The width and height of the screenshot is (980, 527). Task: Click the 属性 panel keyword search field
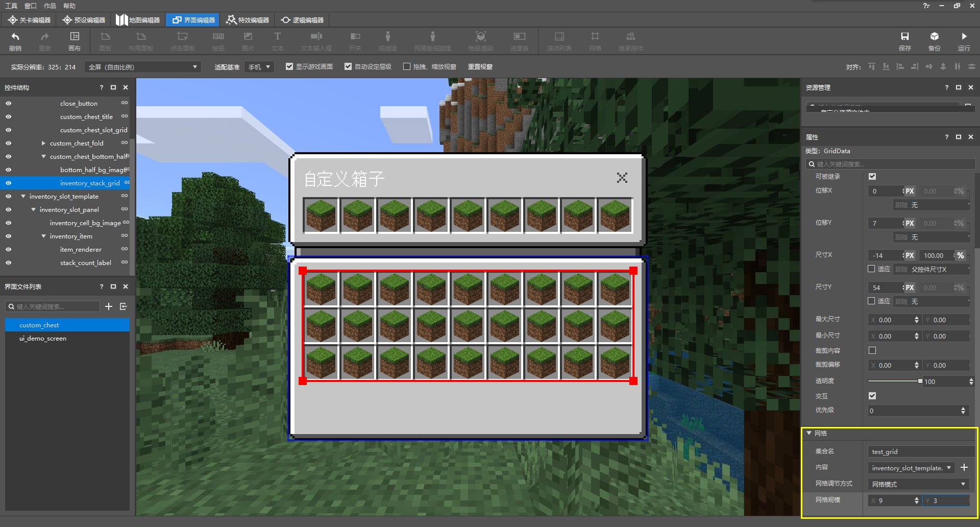click(891, 164)
